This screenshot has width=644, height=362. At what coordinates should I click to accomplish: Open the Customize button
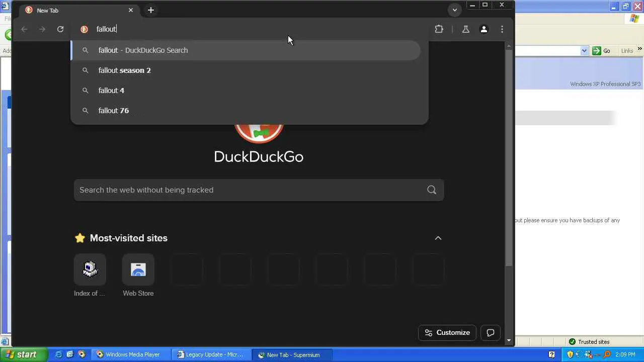[447, 332]
